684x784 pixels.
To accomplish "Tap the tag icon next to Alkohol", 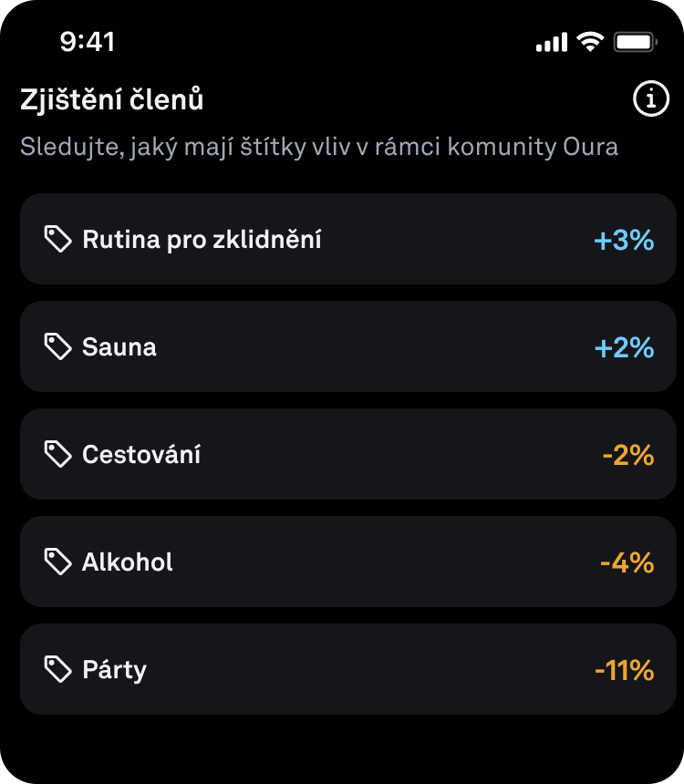I will (x=58, y=562).
